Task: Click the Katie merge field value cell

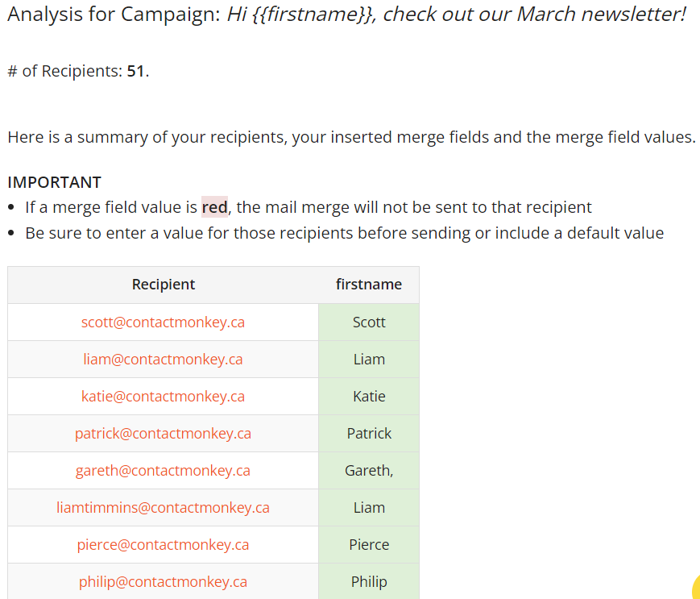Action: pos(369,397)
